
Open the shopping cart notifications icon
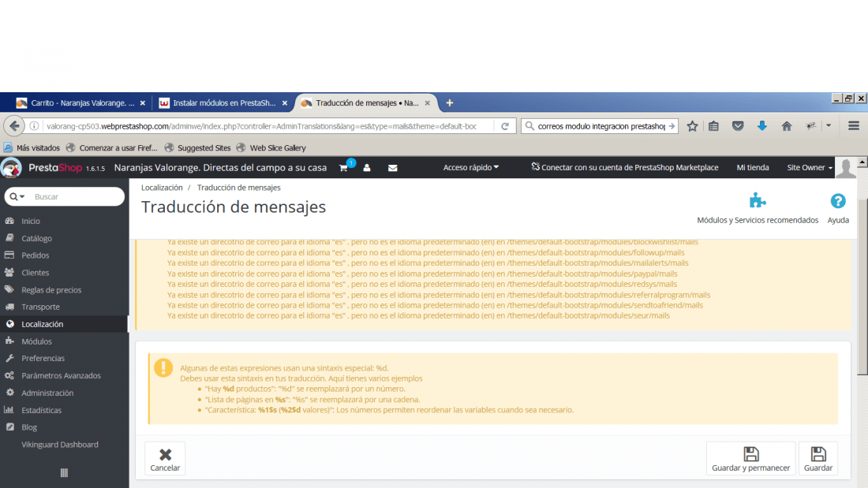344,168
